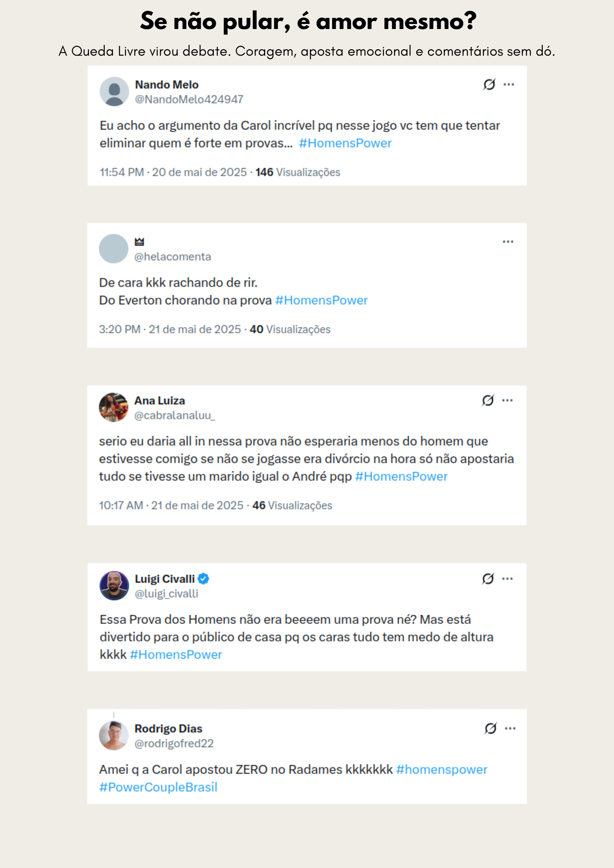
Task: Open the more options menu on @helacomenta's tweet
Action: point(508,242)
